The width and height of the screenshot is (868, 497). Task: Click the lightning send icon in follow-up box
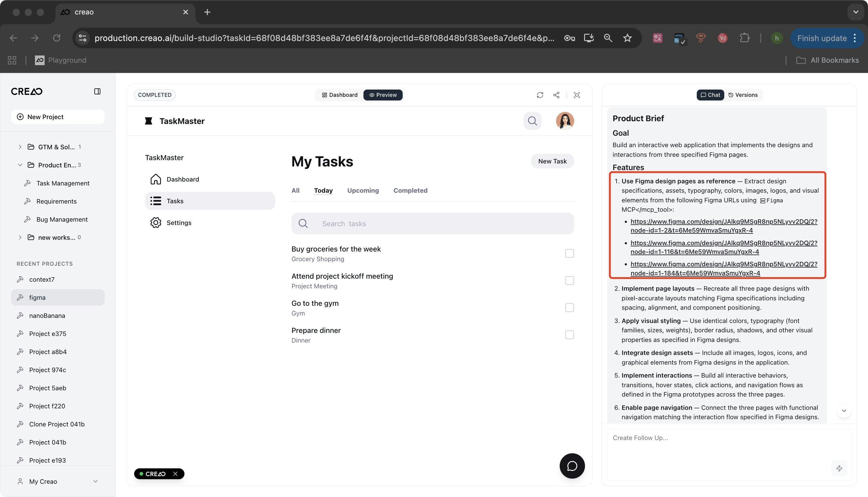coord(839,468)
